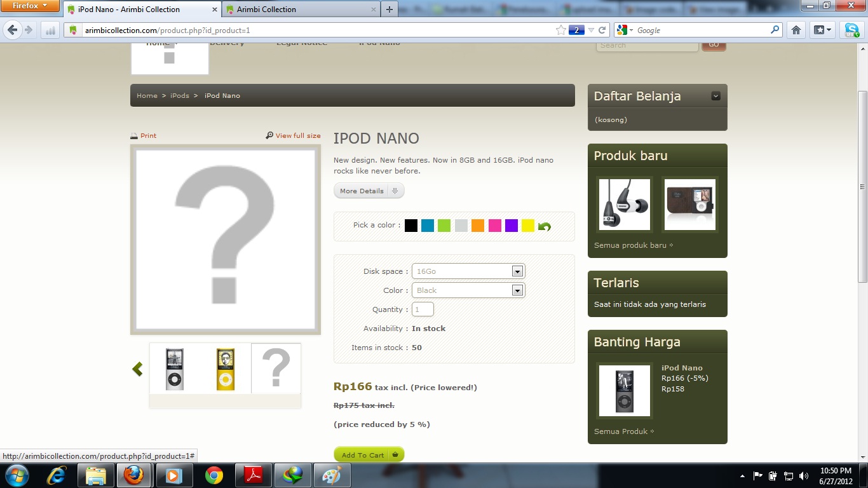Viewport: 868px width, 488px height.
Task: Pick the grey color swatch
Action: [461, 226]
